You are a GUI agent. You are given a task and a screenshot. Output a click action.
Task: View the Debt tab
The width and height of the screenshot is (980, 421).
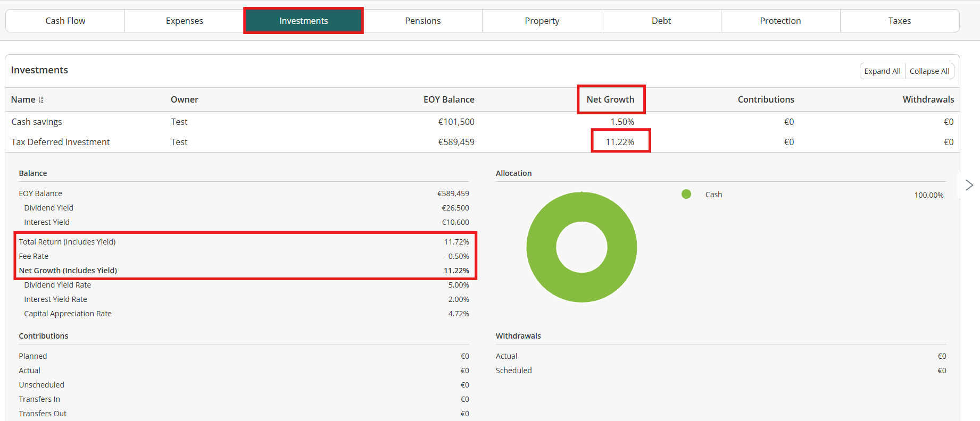661,21
